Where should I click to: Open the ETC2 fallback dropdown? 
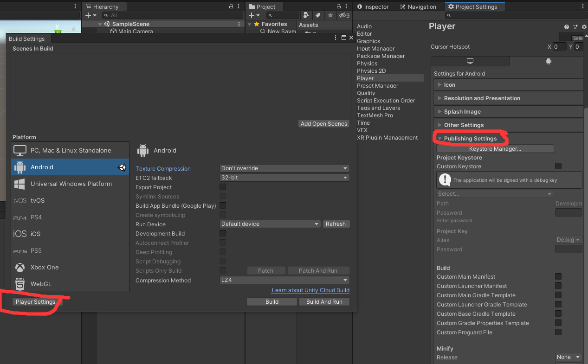(284, 178)
